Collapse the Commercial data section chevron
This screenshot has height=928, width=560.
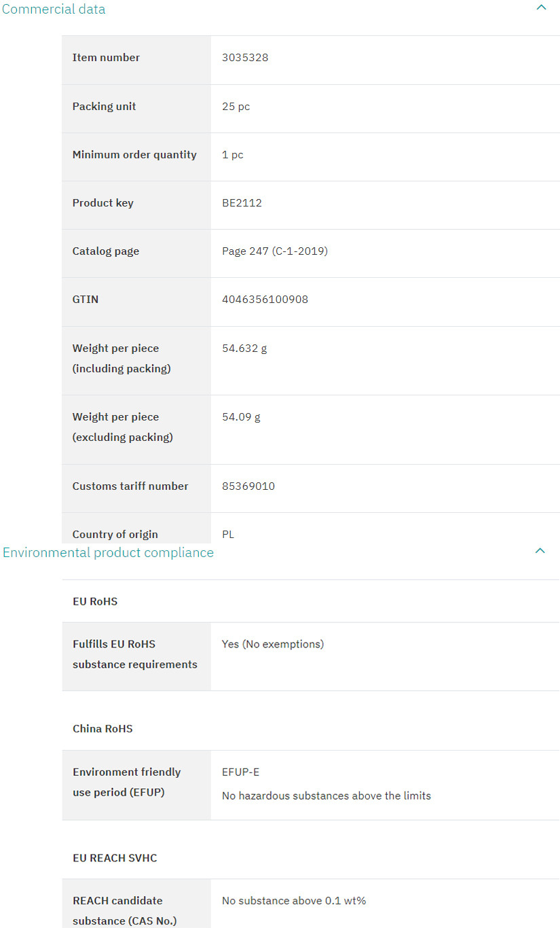point(541,7)
